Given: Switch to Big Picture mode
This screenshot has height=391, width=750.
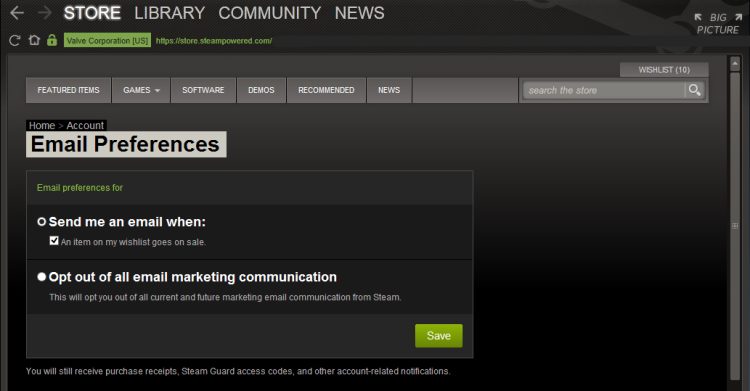Looking at the screenshot, I should click(x=718, y=23).
